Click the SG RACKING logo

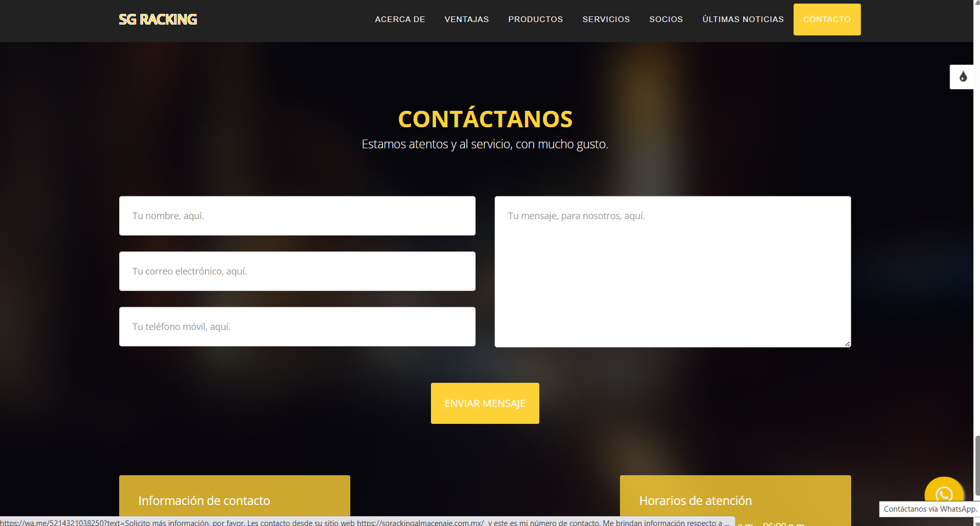(x=158, y=20)
